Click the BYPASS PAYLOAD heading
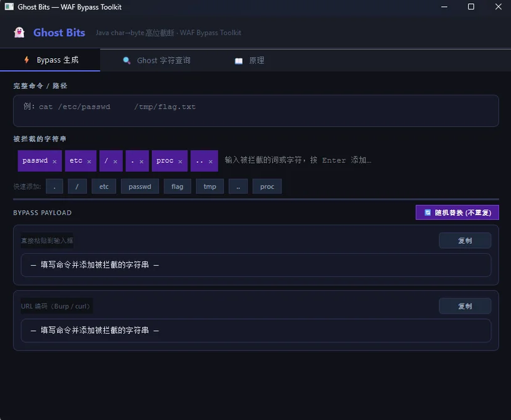The width and height of the screenshot is (511, 420). pos(43,213)
